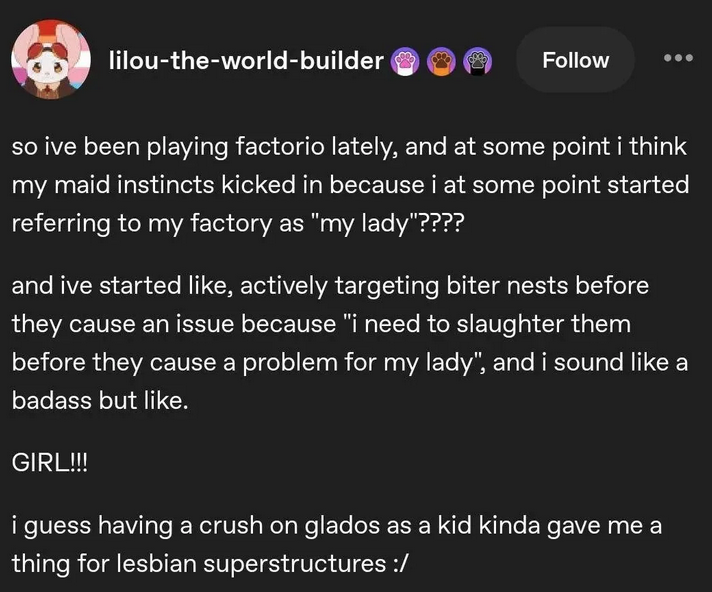The width and height of the screenshot is (712, 592).
Task: Open lilou-the-world-builder's avatar picture
Action: tap(49, 61)
